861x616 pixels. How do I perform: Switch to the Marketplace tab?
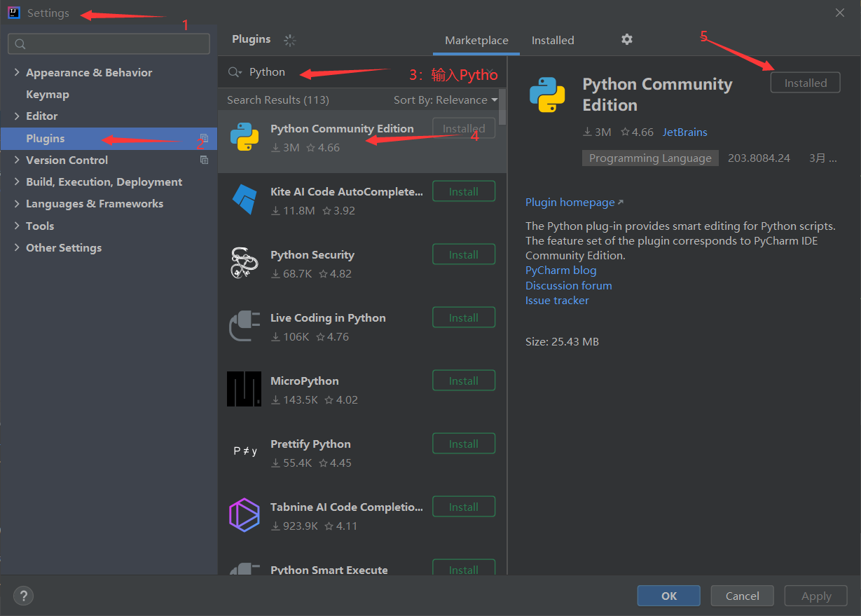point(476,40)
